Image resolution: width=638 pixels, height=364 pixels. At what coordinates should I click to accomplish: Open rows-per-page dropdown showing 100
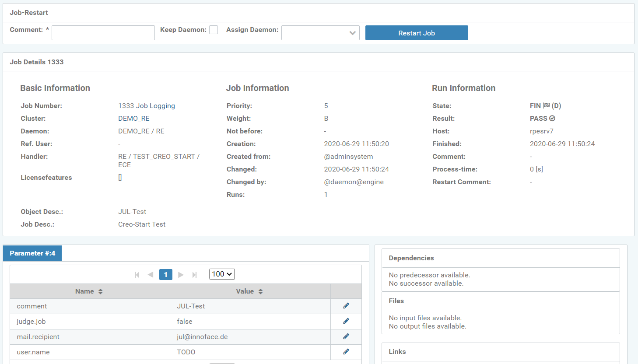[222, 274]
